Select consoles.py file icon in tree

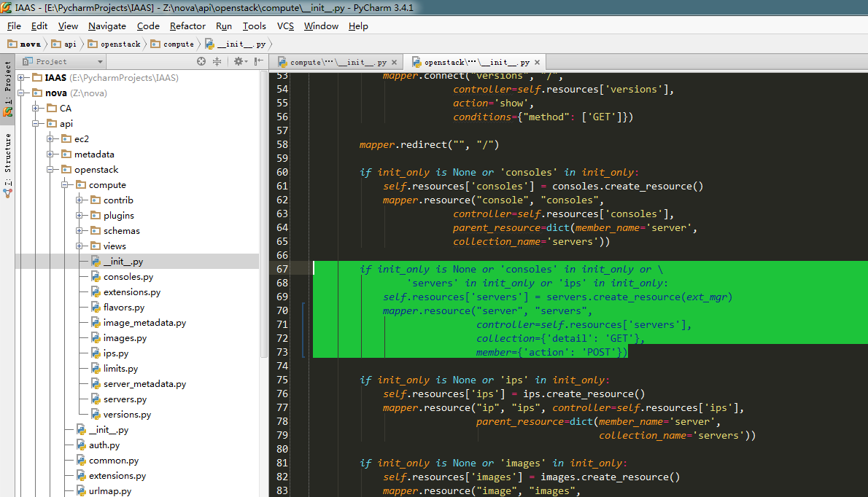[x=96, y=276]
